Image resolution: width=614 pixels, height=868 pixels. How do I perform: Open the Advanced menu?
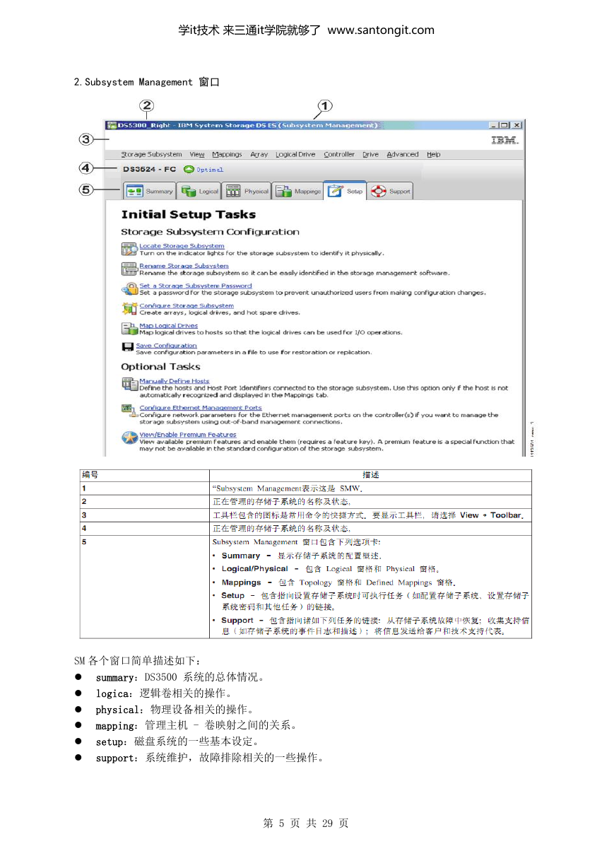point(403,154)
